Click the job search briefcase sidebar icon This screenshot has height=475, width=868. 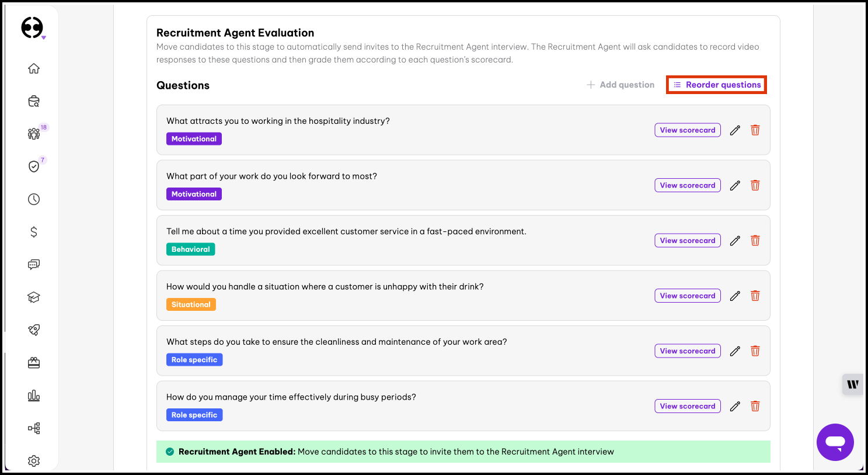pos(34,102)
